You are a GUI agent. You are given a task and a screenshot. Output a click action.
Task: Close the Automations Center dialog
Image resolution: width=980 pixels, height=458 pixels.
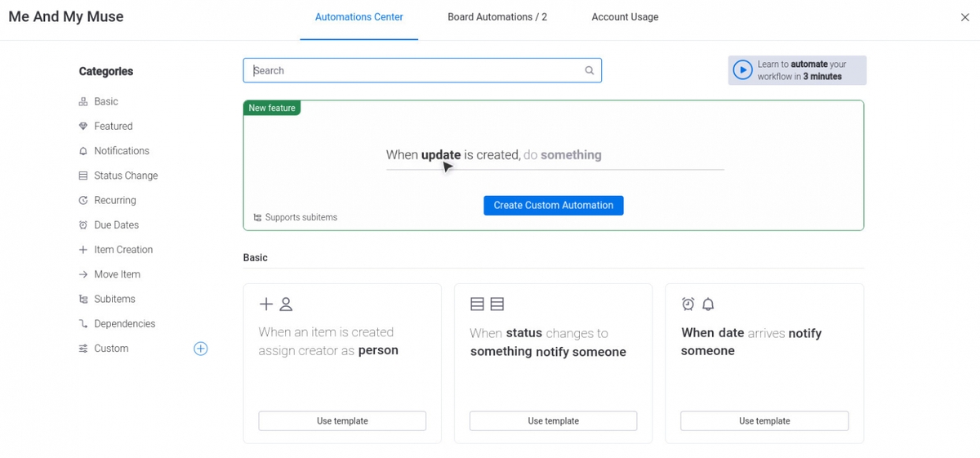pos(964,17)
